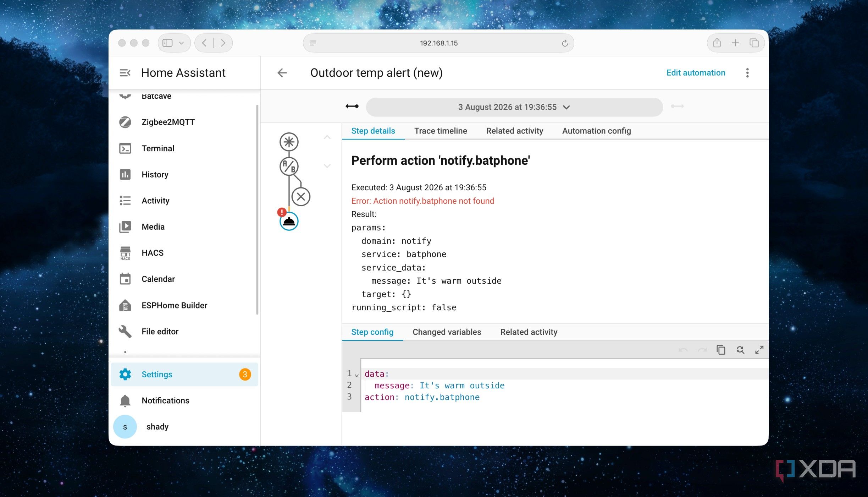Image resolution: width=868 pixels, height=497 pixels.
Task: Click the error text about notify.batphone
Action: [422, 201]
